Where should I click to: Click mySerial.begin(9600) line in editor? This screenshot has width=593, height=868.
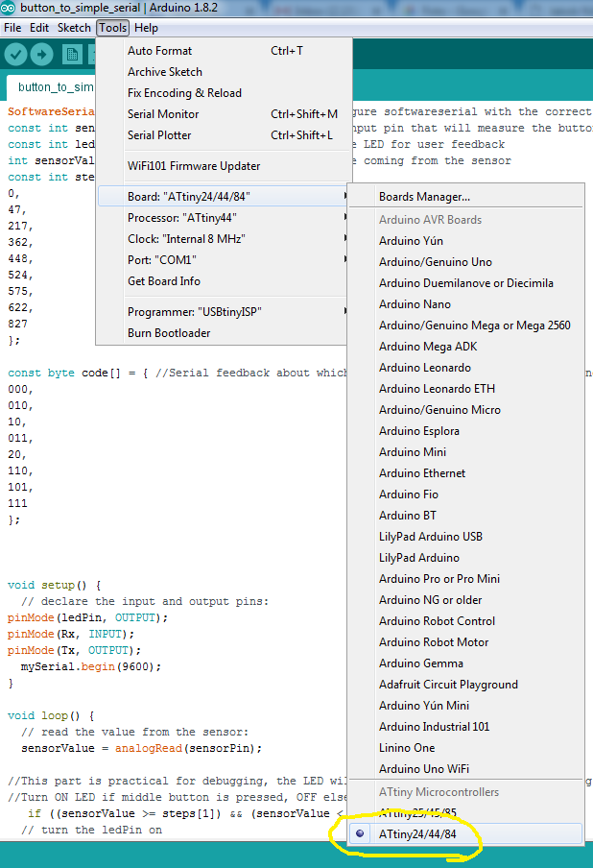click(x=91, y=666)
